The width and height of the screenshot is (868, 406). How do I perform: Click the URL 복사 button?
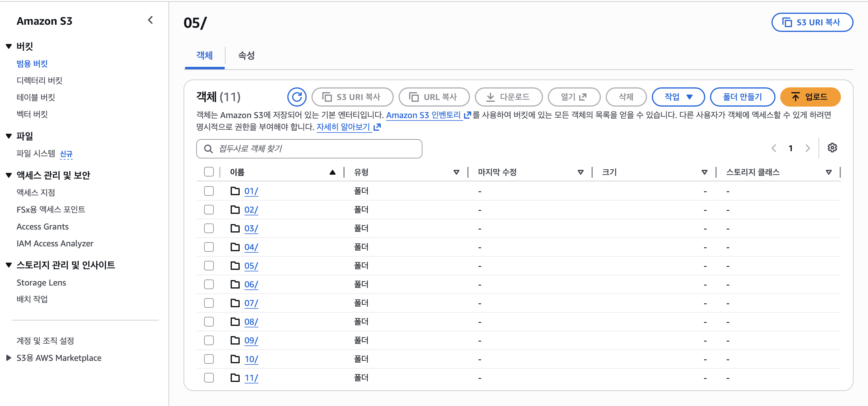tap(434, 97)
